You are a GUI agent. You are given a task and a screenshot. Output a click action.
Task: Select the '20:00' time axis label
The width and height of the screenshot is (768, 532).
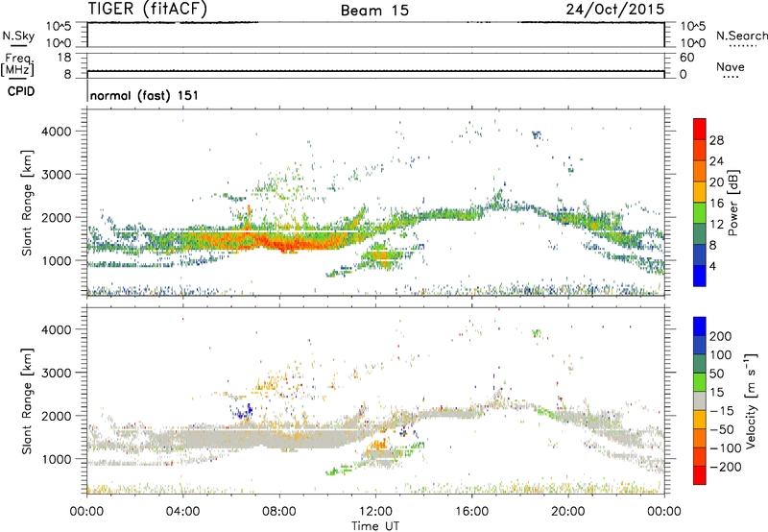[x=568, y=512]
